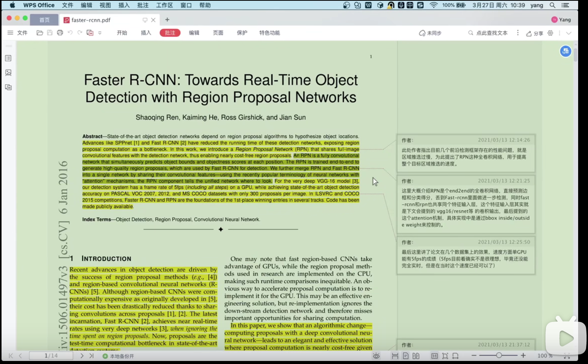Open the thumbnails sidebar panel icon
The width and height of the screenshot is (588, 364).
coord(8,72)
